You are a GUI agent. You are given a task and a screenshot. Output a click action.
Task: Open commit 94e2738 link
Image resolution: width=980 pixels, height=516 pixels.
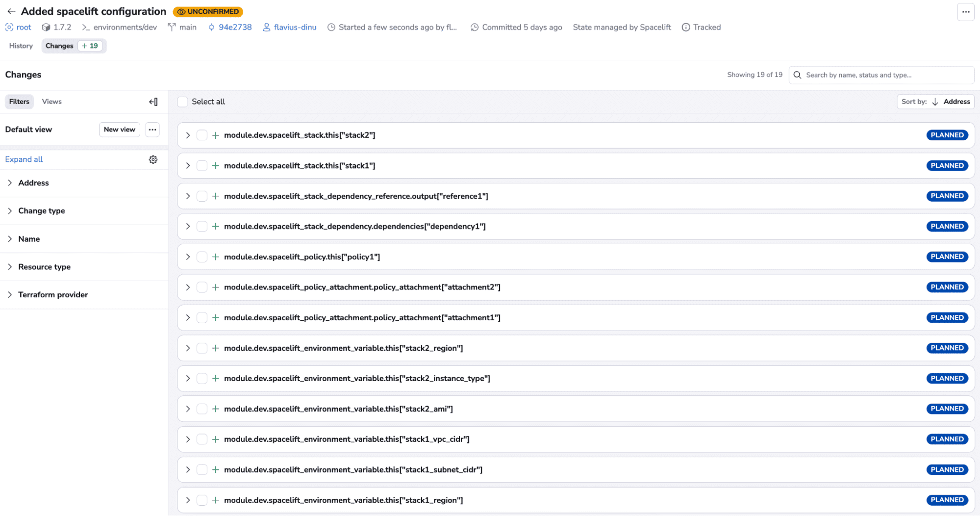[235, 27]
